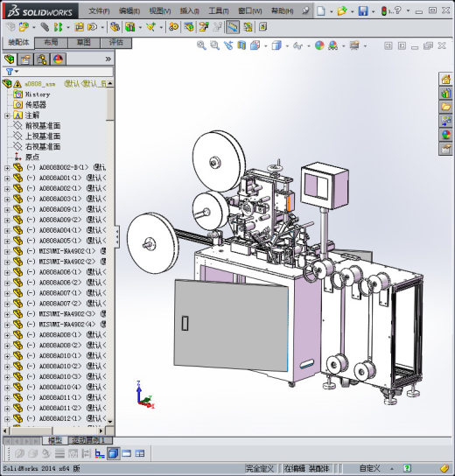Viewport: 455px width, 476px height.
Task: Switch to the 布局 tab
Action: [x=51, y=43]
